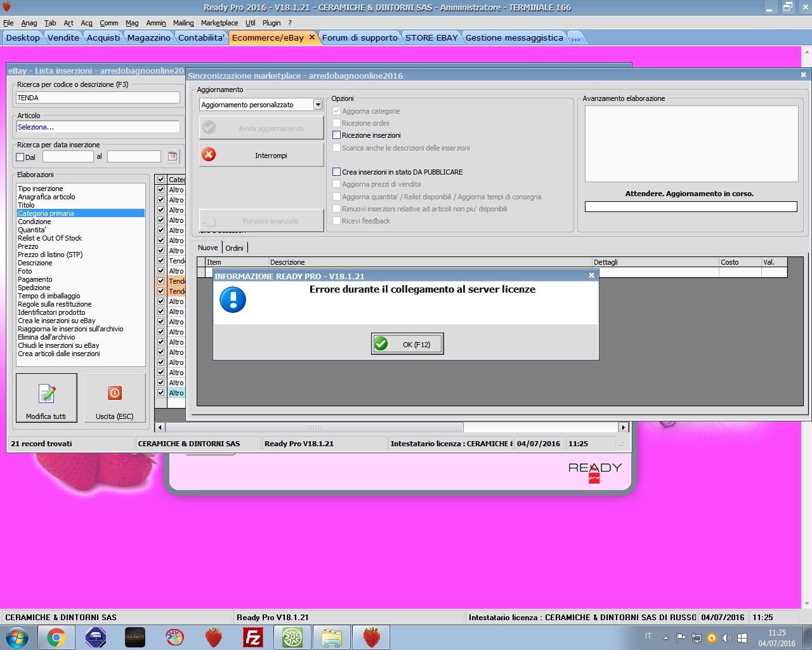The height and width of the screenshot is (650, 812).
Task: Launch FileZilla from the taskbar
Action: pyautogui.click(x=253, y=637)
